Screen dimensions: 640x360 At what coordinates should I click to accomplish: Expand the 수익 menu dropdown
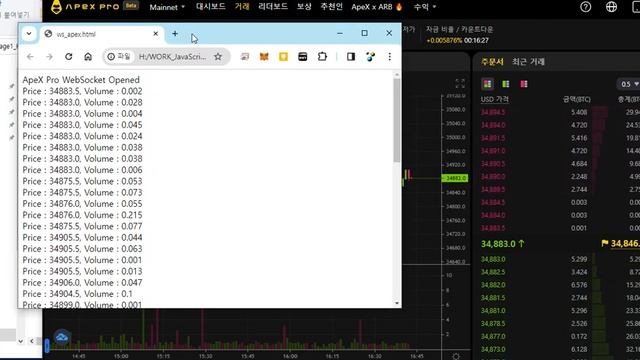pyautogui.click(x=425, y=7)
